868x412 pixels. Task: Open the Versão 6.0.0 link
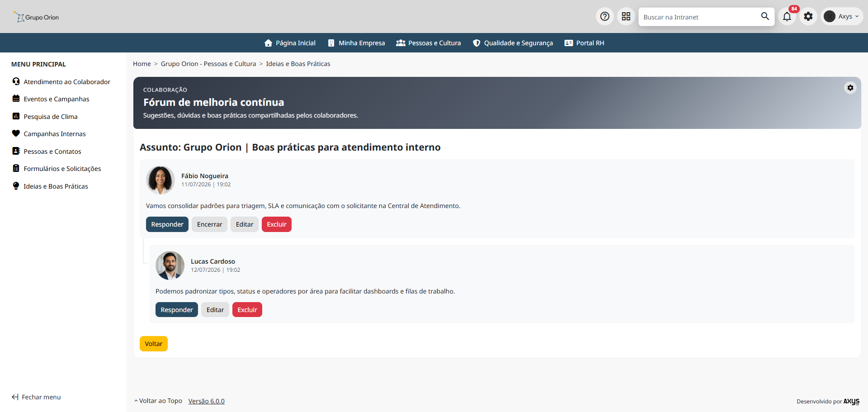tap(207, 401)
